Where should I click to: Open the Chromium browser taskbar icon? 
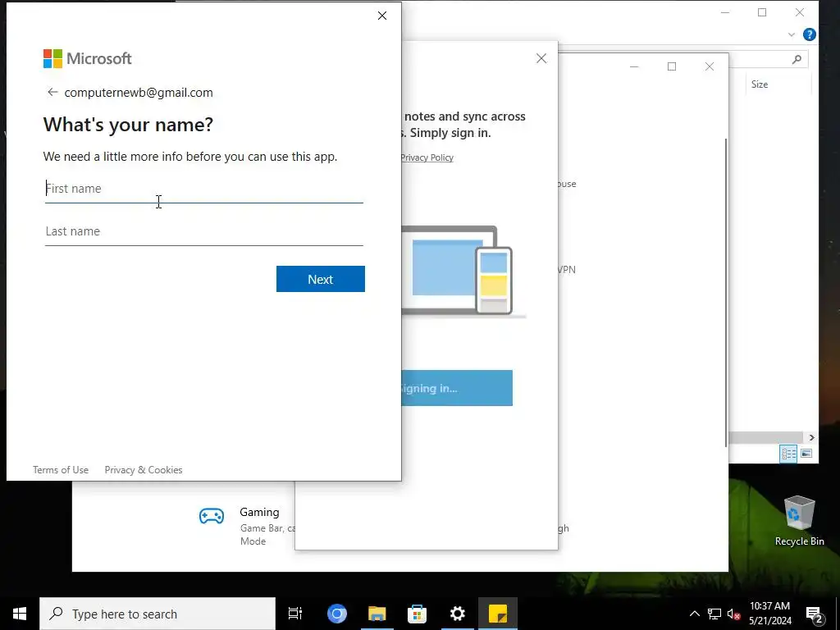tap(337, 614)
